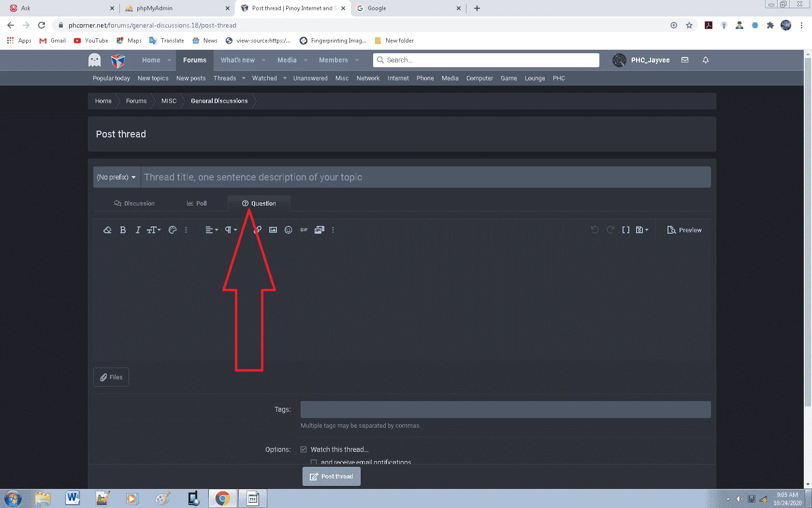Focus the thread title input field
This screenshot has height=508, width=812.
426,177
